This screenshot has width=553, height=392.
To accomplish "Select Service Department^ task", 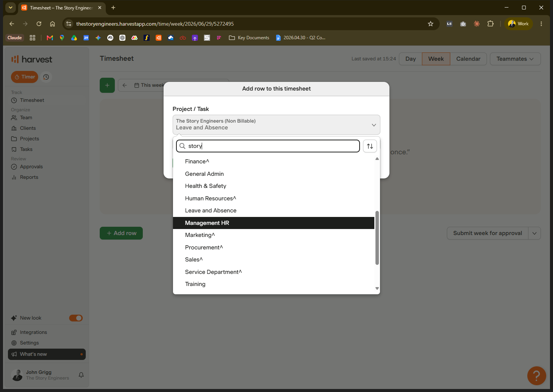I will (x=273, y=272).
